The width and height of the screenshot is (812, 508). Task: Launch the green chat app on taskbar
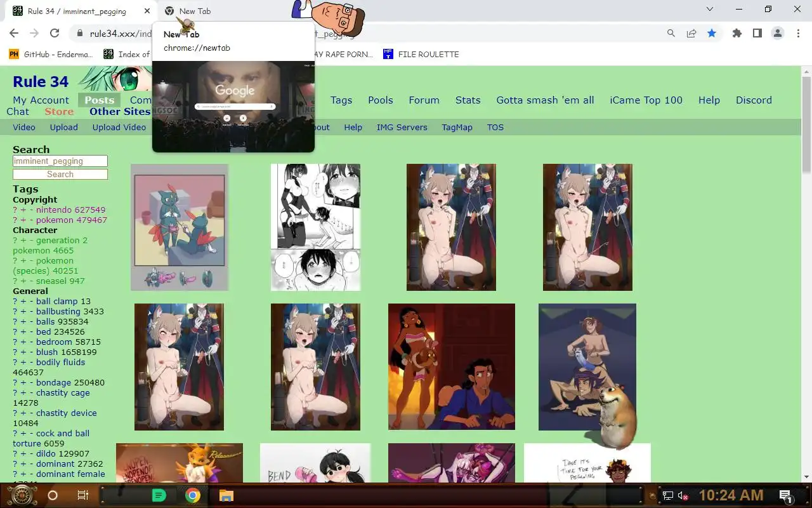pos(159,495)
